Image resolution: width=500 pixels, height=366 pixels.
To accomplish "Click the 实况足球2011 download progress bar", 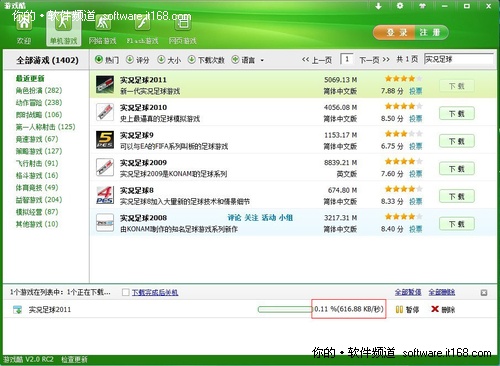I will (x=284, y=310).
